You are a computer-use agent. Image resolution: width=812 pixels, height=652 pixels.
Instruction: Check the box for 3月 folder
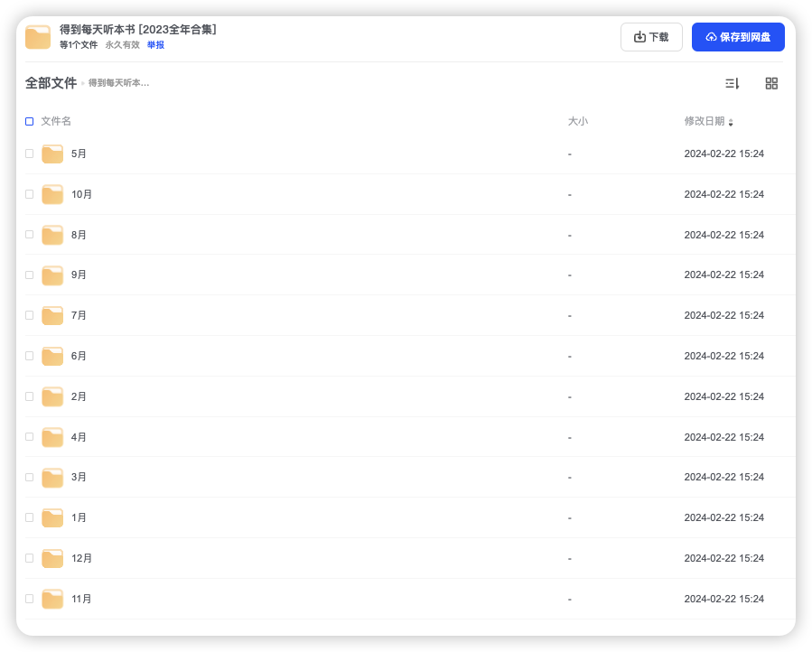tap(30, 477)
